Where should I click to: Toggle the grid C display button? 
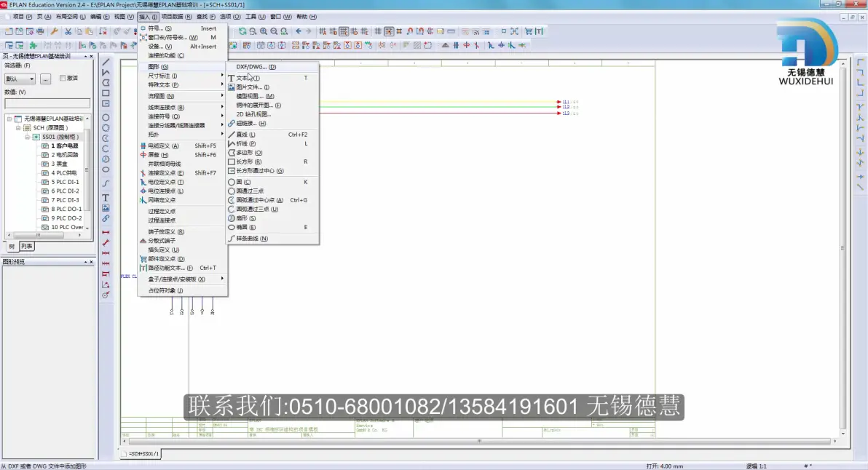[x=344, y=31]
